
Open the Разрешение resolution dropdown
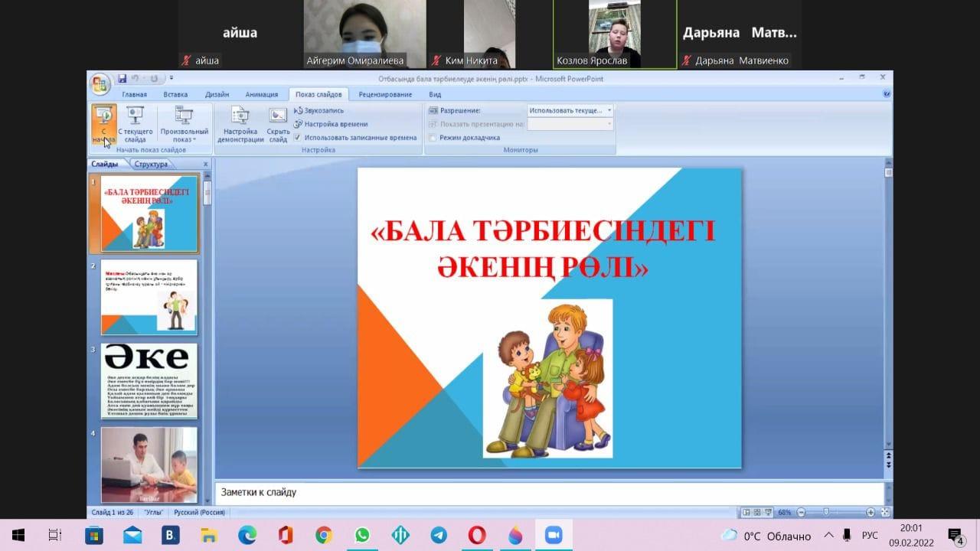tap(570, 110)
